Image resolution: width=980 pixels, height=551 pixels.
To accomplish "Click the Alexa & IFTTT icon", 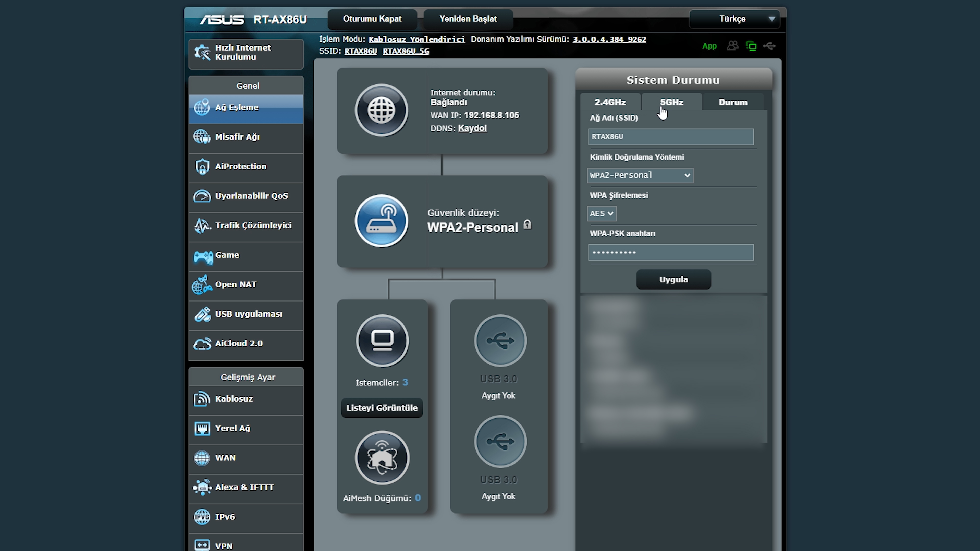I will [x=202, y=487].
